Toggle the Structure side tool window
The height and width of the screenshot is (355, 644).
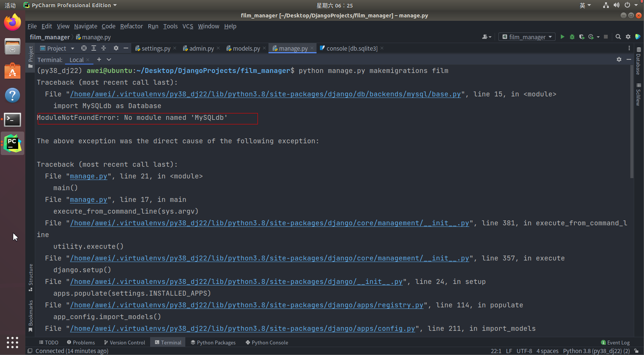coord(31,277)
